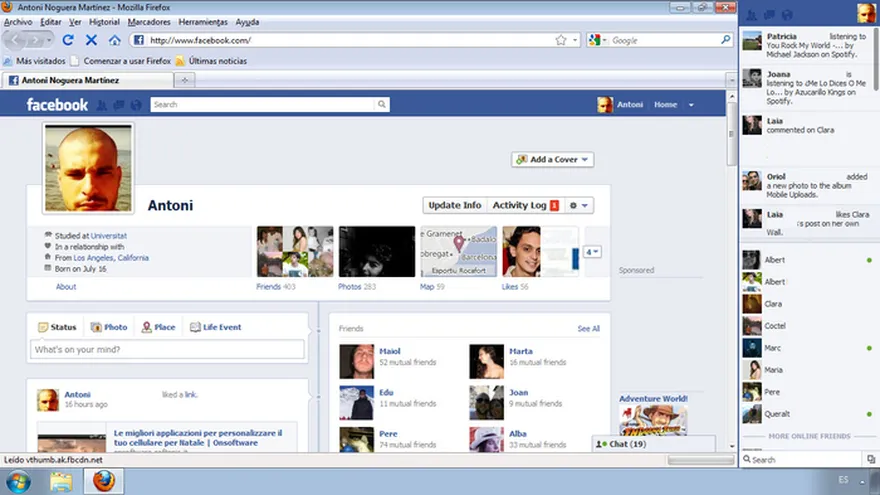Click the stop loading X button

[x=91, y=40]
